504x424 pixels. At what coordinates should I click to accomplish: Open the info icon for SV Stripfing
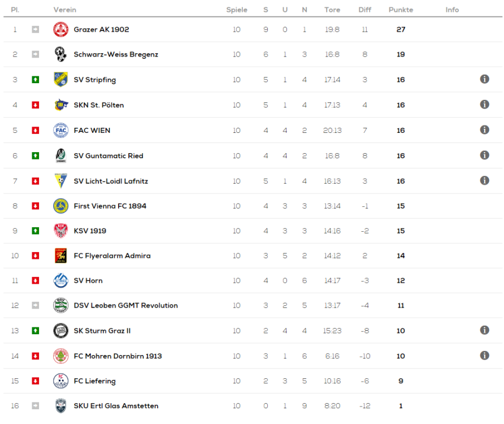click(484, 79)
